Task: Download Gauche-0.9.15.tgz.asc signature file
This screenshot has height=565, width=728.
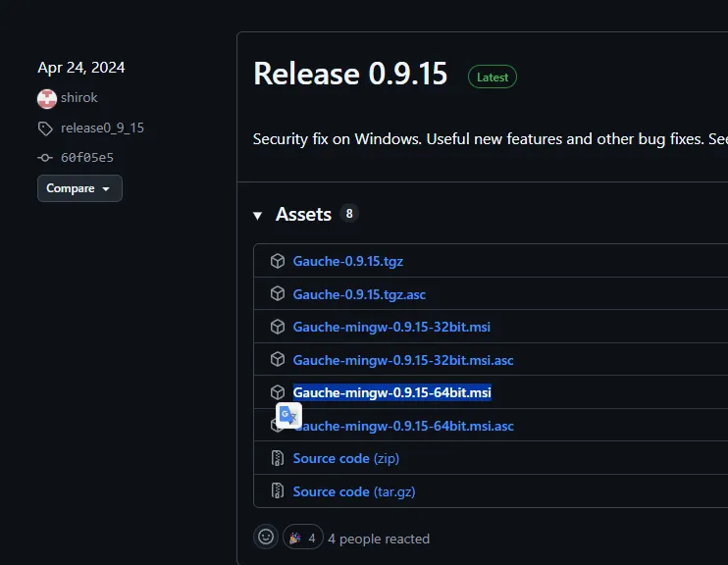Action: click(359, 294)
